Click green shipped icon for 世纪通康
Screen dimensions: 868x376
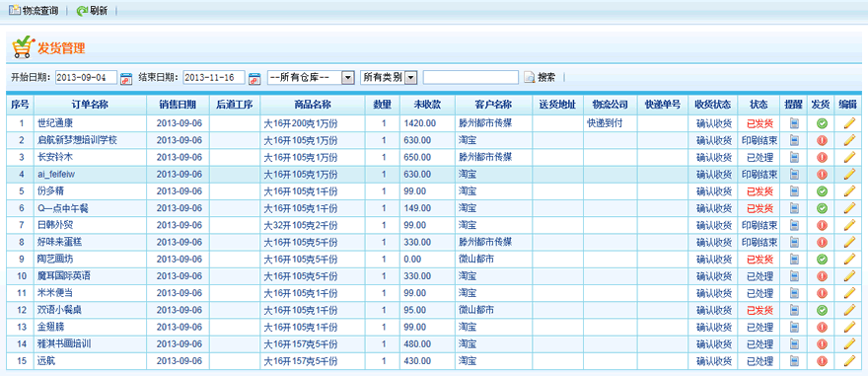point(822,123)
